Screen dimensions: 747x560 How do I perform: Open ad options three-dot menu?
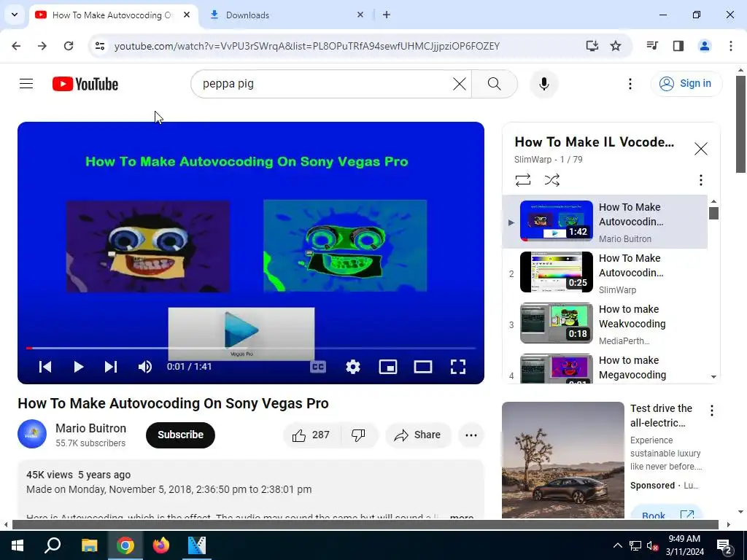pos(712,411)
